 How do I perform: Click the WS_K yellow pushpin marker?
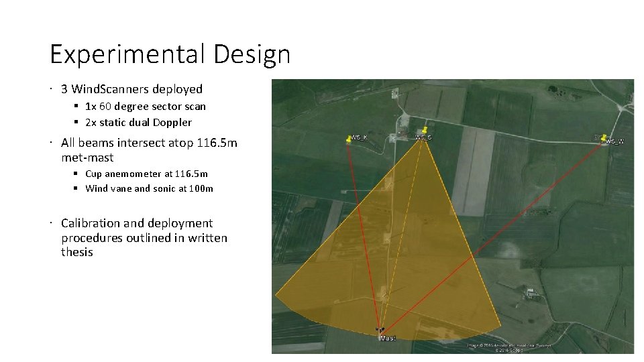pyautogui.click(x=349, y=139)
